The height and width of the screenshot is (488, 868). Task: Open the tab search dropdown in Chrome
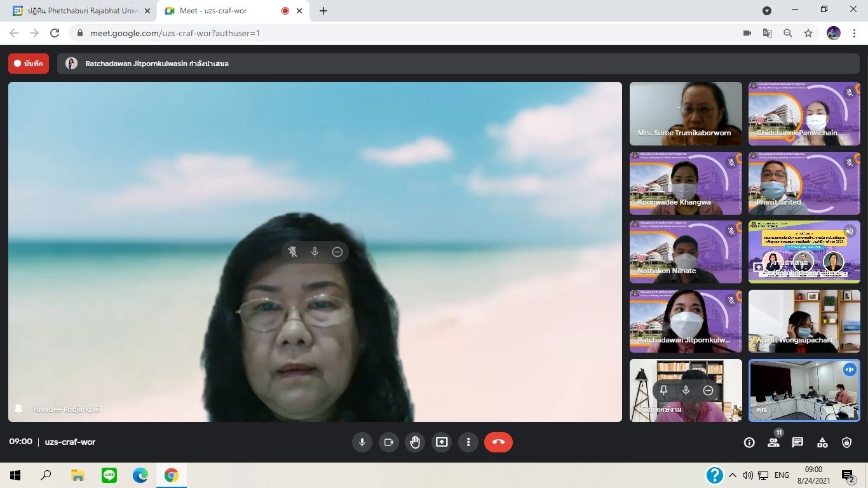(767, 11)
